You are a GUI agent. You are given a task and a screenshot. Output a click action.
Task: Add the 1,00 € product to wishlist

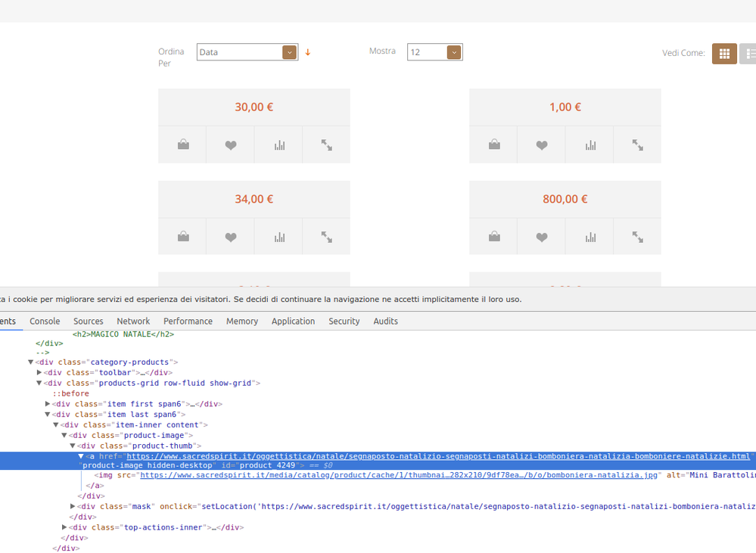[x=542, y=144]
